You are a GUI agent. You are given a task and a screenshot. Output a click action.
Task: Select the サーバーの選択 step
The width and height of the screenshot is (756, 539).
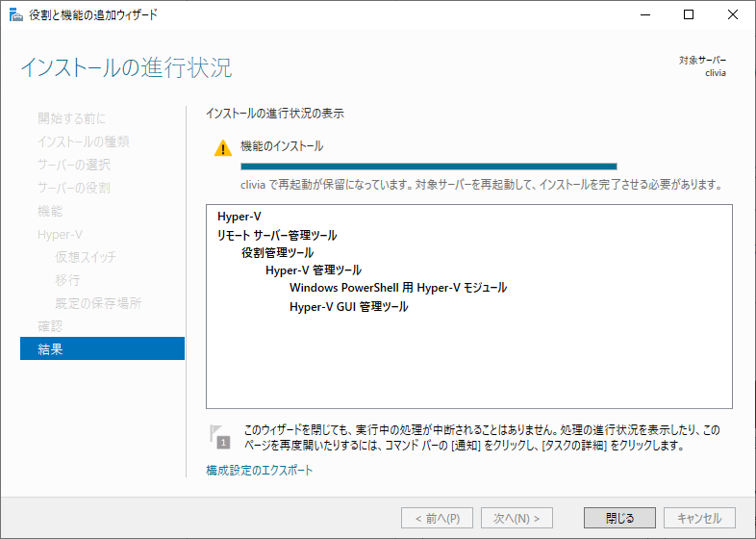(74, 165)
